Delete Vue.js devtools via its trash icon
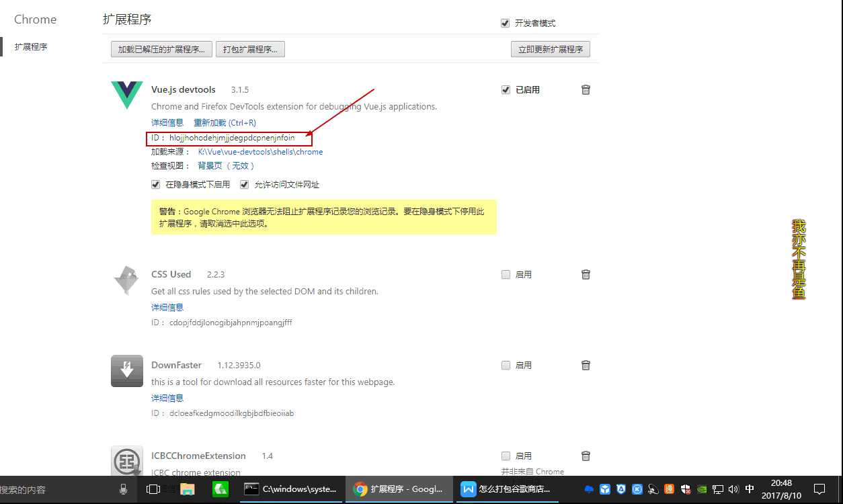Viewport: 843px width, 504px height. [586, 89]
